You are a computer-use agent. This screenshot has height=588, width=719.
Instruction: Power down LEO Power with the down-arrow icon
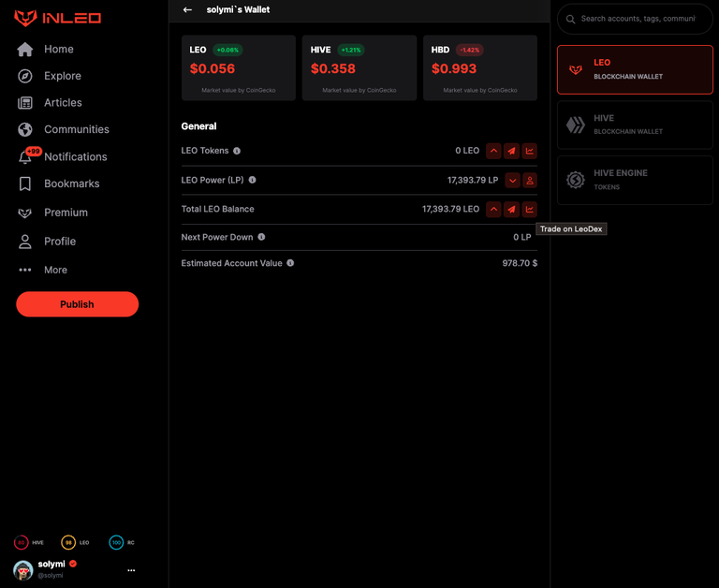click(512, 181)
